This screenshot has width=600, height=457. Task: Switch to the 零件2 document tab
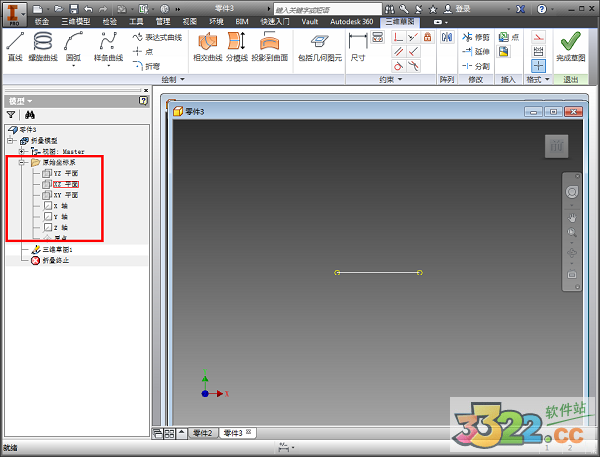click(x=202, y=433)
